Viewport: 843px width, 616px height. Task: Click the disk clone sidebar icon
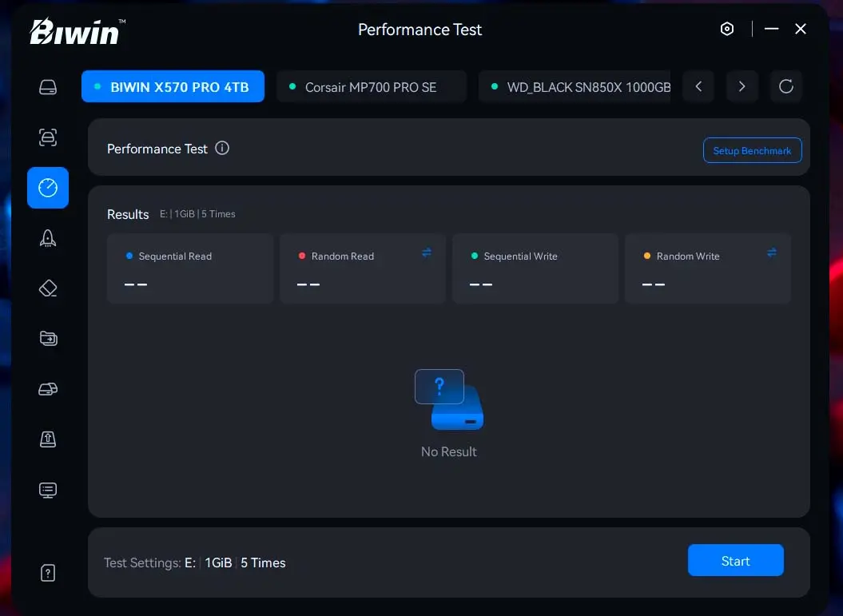(48, 389)
